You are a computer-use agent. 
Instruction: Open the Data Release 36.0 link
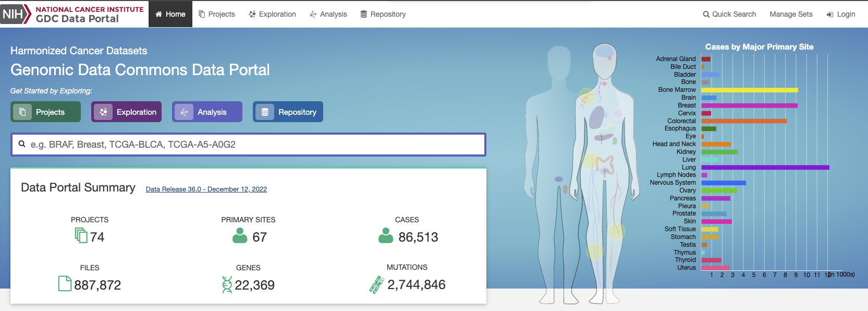206,189
